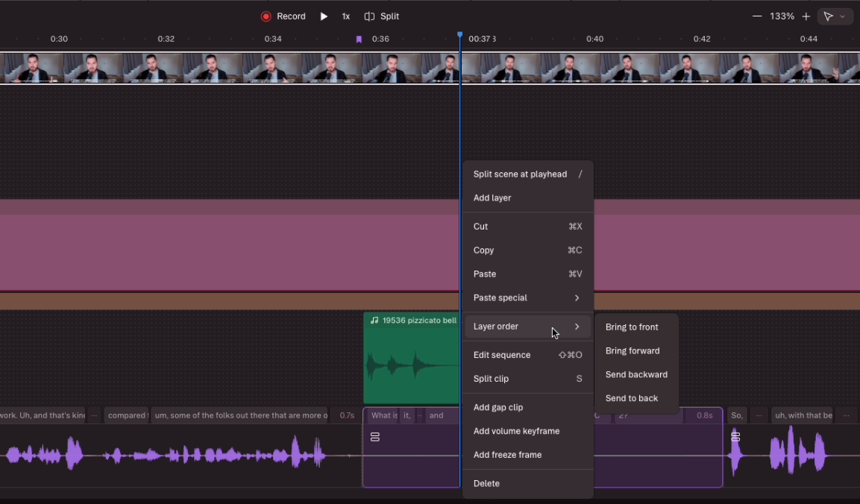860x504 pixels.
Task: Click the 0.7s gap label
Action: point(347,415)
